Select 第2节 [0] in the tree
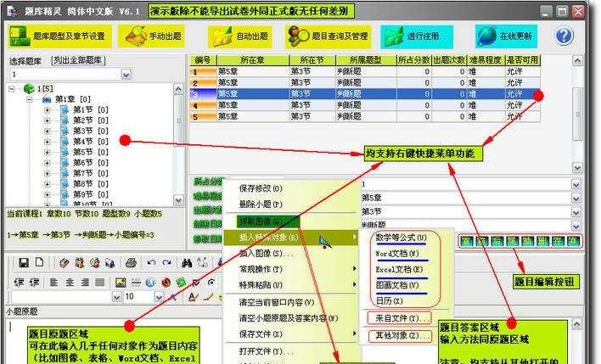 point(91,120)
